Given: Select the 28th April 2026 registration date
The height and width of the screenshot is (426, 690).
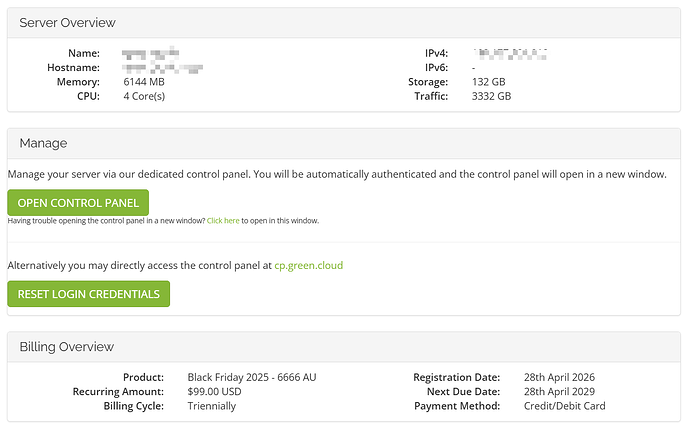Looking at the screenshot, I should point(559,377).
